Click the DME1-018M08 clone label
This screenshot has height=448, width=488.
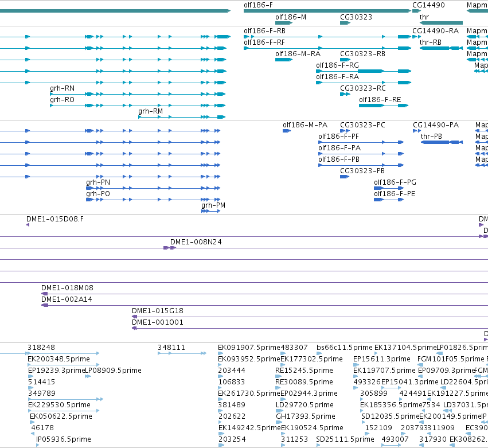67,289
